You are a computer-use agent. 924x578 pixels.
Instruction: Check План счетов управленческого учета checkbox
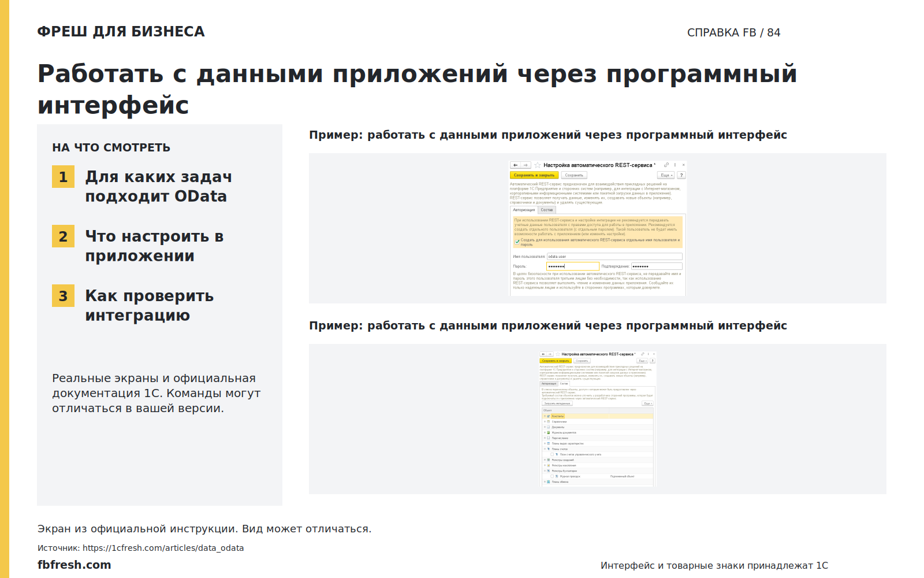[x=552, y=454]
